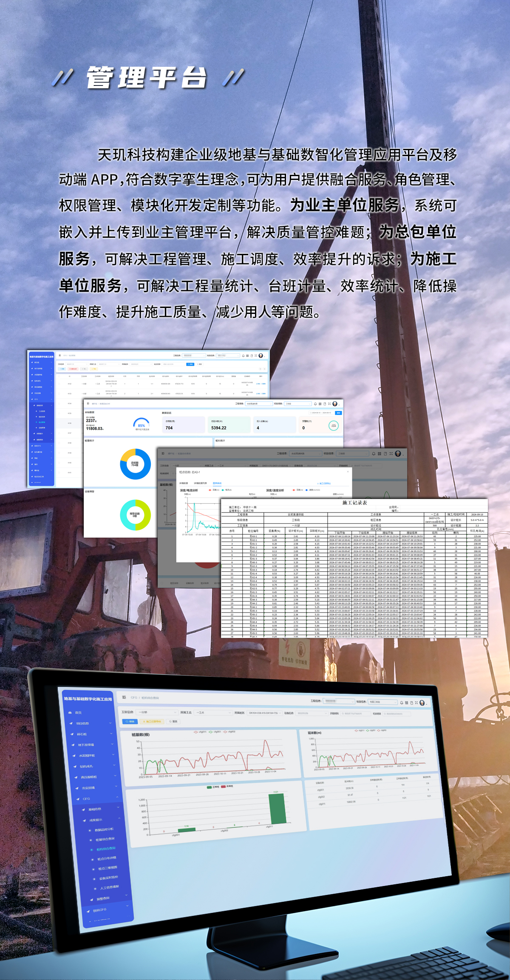Click the grid apps icon on the monitor screen

[407, 703]
